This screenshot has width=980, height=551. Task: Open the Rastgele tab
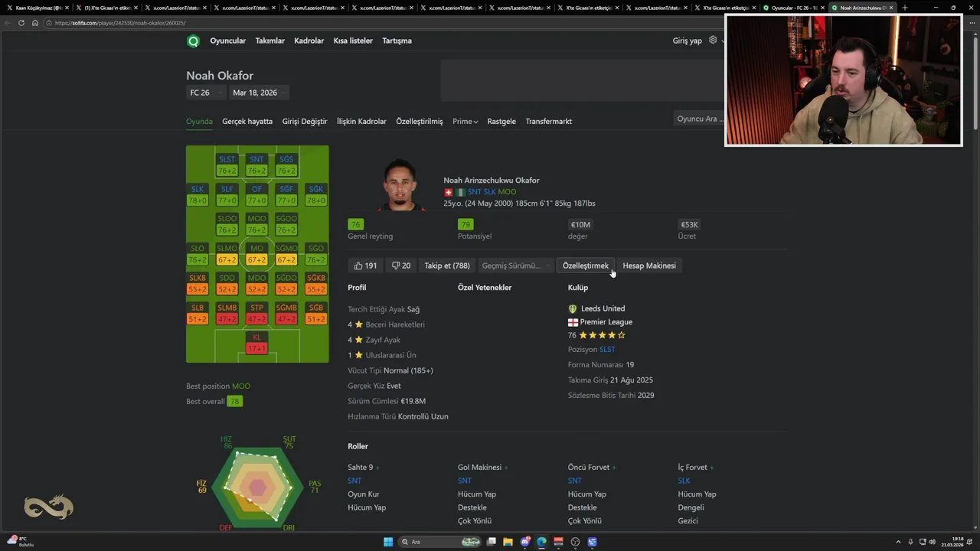tap(501, 122)
